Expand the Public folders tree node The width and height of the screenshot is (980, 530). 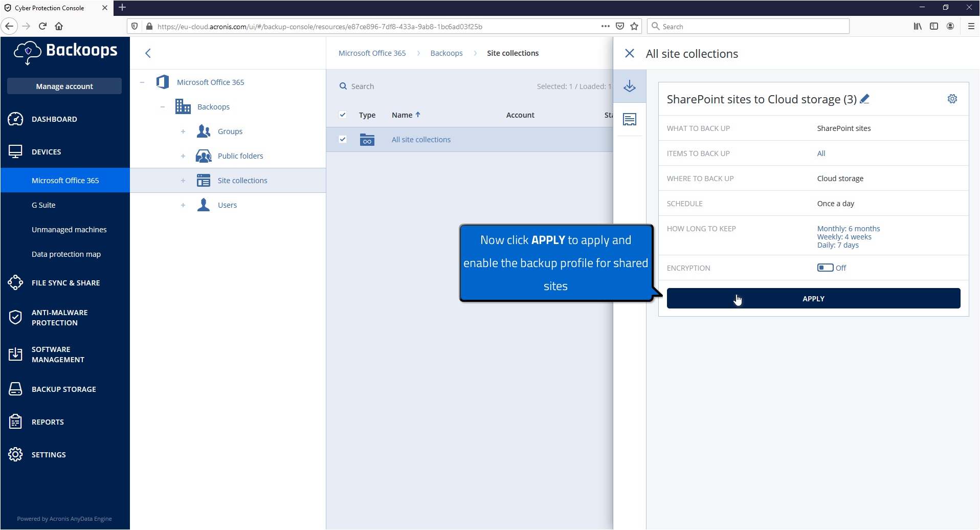pyautogui.click(x=183, y=156)
